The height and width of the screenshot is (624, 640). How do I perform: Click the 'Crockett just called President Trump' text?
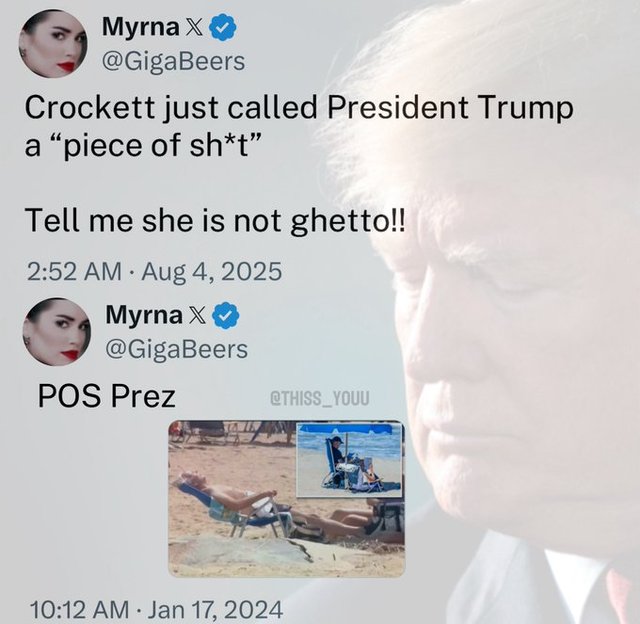click(x=299, y=108)
